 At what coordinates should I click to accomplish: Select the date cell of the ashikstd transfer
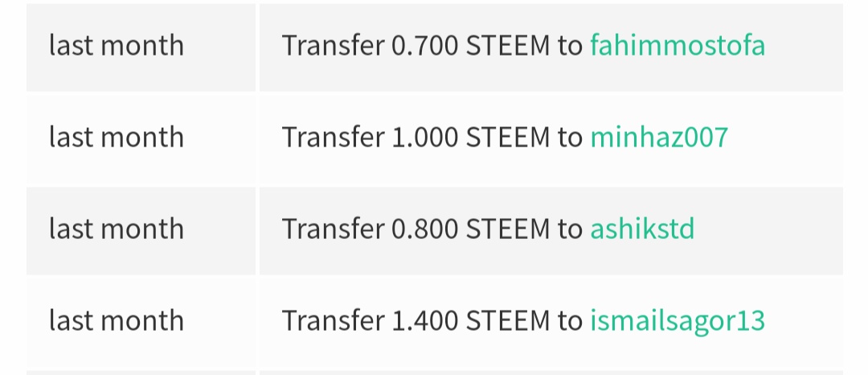(117, 229)
